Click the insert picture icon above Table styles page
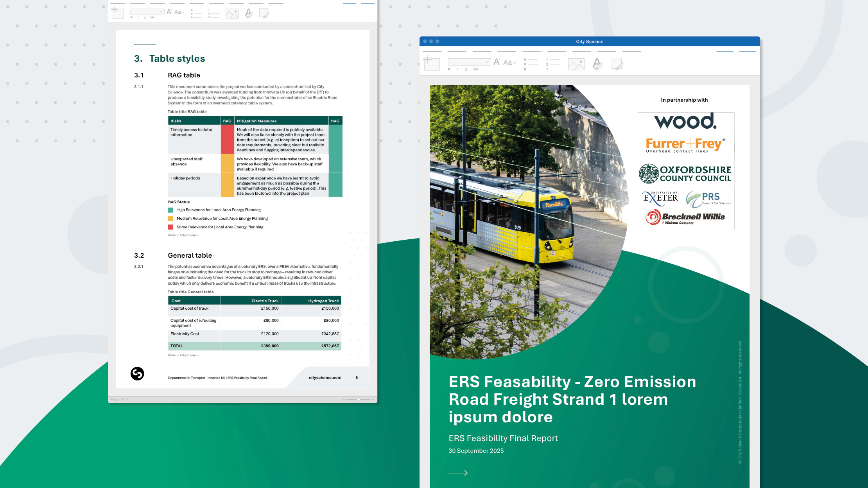The width and height of the screenshot is (868, 488). 232,14
